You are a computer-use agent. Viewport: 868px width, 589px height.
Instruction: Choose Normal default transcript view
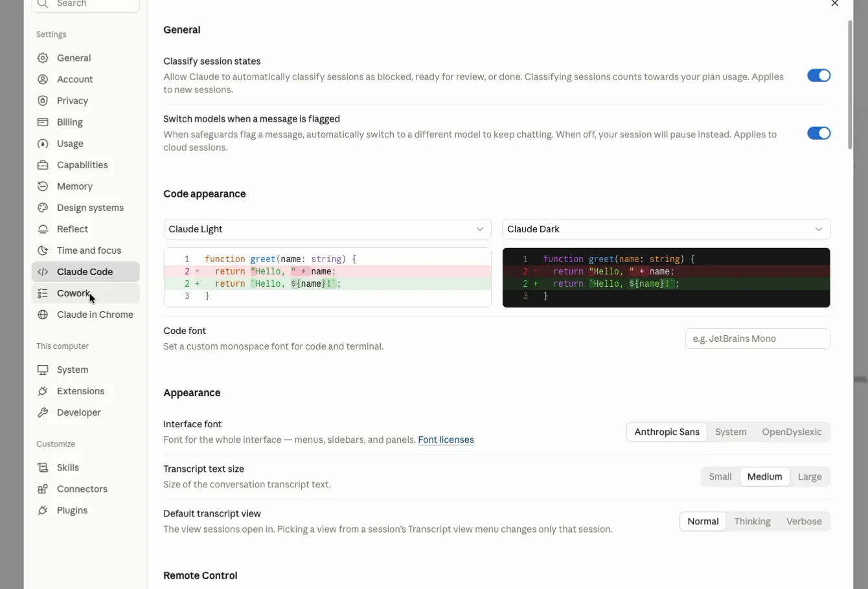(703, 521)
